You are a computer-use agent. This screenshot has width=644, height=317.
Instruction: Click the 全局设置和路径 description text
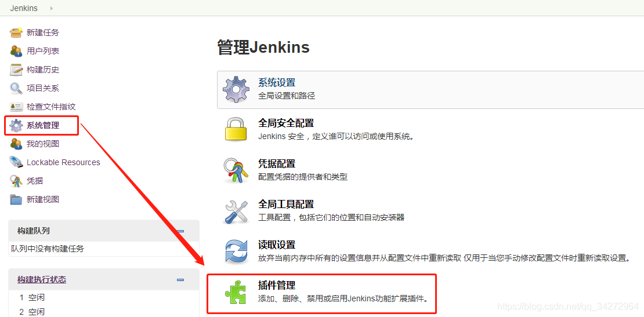286,96
